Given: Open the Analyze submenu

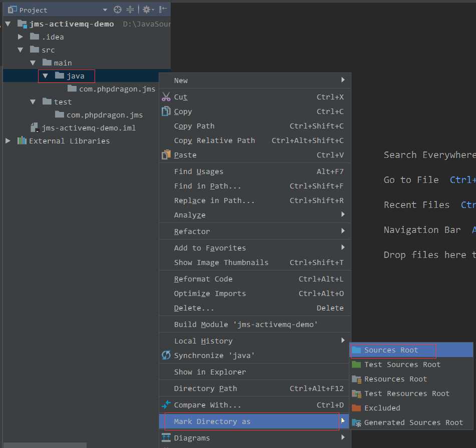Looking at the screenshot, I should pos(255,214).
